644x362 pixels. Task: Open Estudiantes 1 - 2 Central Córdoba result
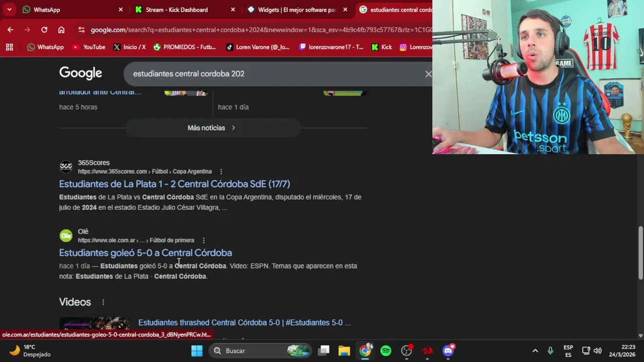click(x=175, y=184)
